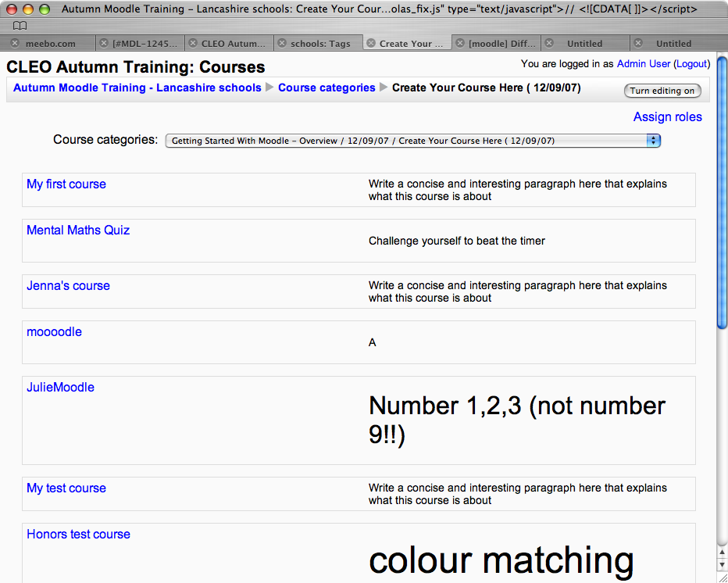This screenshot has width=728, height=583.
Task: Click the Turn editing on button
Action: [662, 91]
